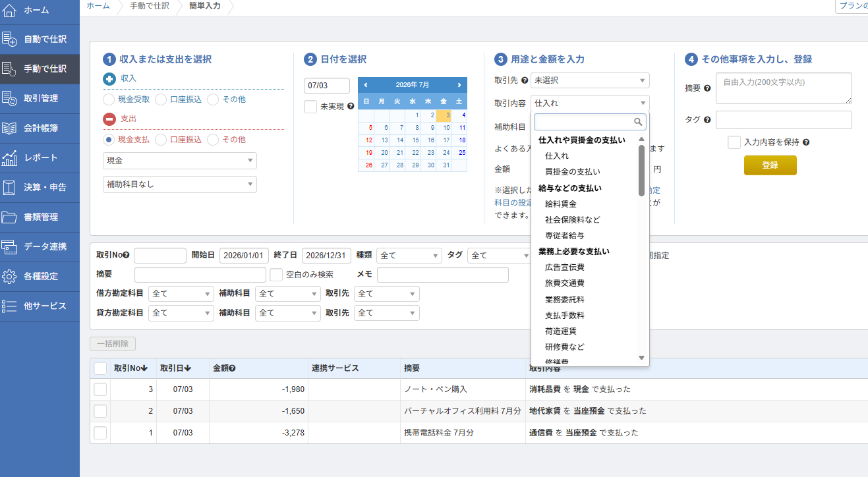Open the document management folder icon
Screen dimensions: 868x477
[x=9, y=217]
